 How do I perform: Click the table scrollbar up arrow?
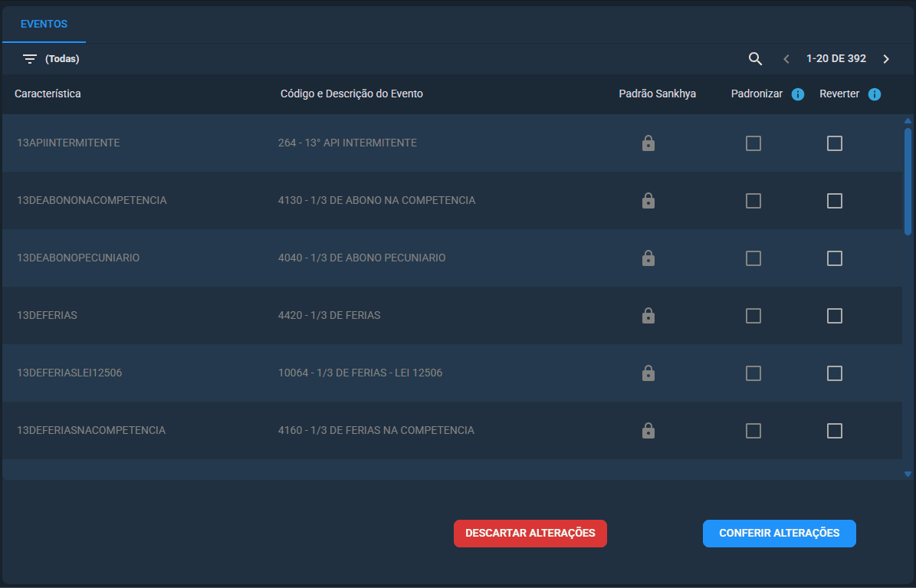908,121
